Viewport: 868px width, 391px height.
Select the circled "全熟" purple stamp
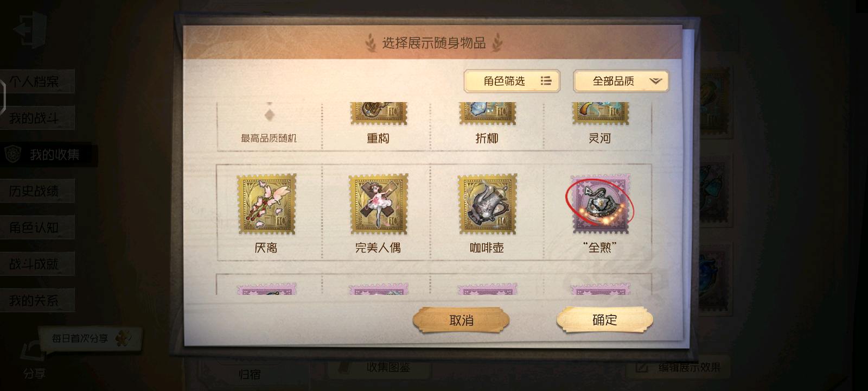click(x=600, y=204)
